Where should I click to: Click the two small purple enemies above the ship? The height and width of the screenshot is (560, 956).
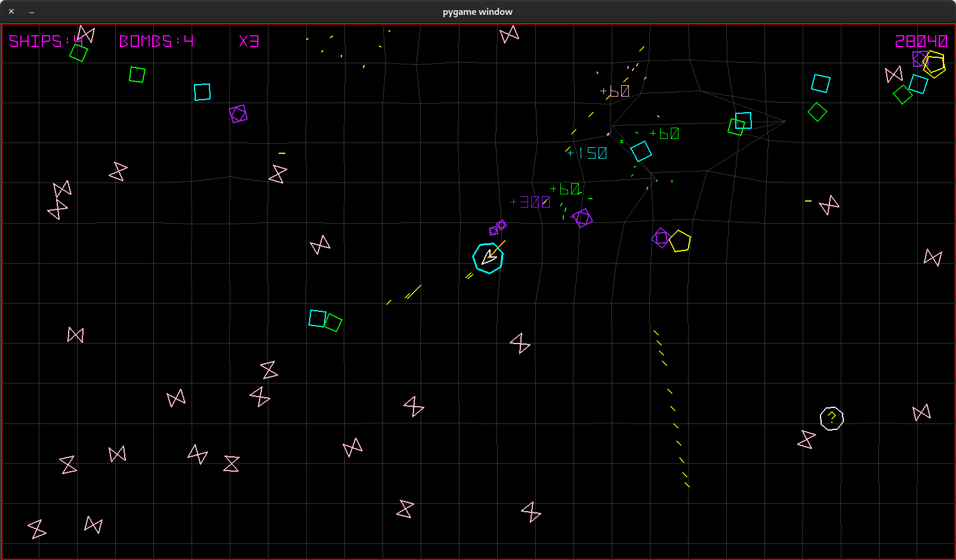(498, 227)
